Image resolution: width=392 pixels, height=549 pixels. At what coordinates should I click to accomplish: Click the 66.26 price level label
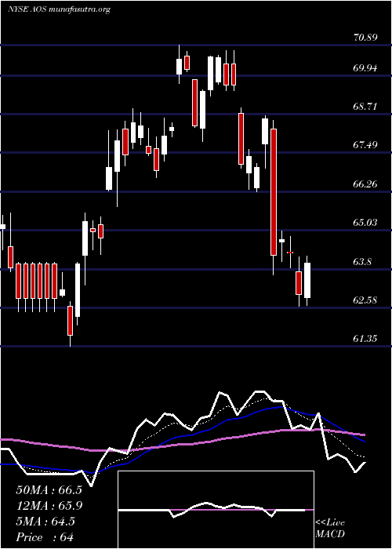365,184
